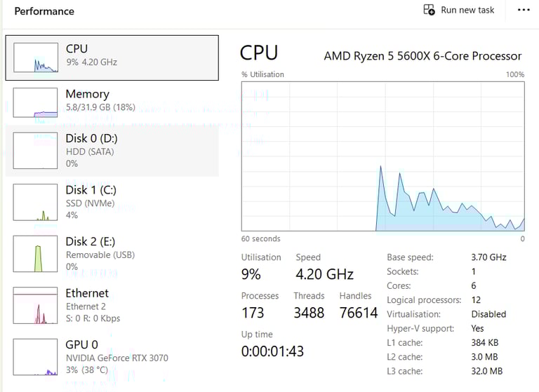Select the CPU mini graph thumbnail

36,58
